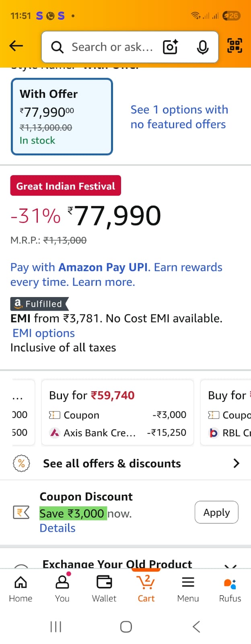Open Wallet in bottom navigation
251x644 pixels.
[x=104, y=588]
